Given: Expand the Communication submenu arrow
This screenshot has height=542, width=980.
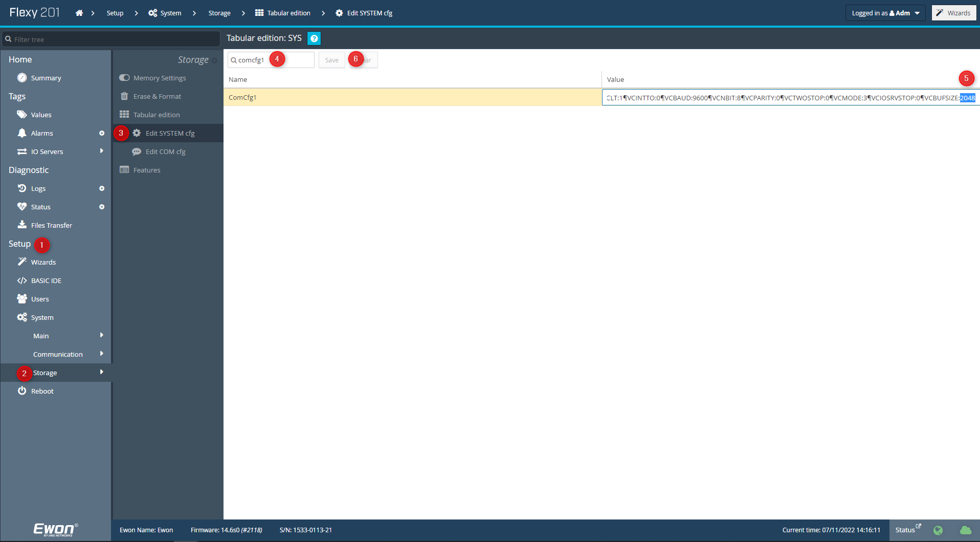Looking at the screenshot, I should click(x=102, y=354).
